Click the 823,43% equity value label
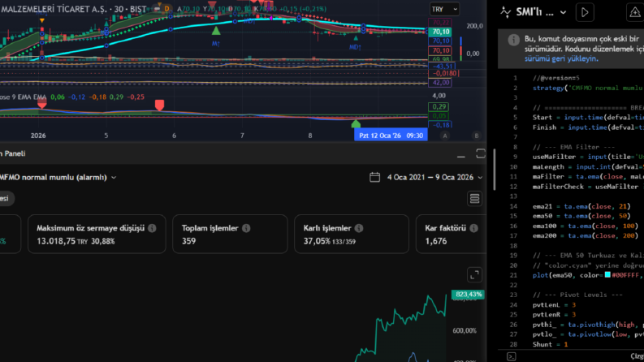The height and width of the screenshot is (362, 644). [468, 295]
